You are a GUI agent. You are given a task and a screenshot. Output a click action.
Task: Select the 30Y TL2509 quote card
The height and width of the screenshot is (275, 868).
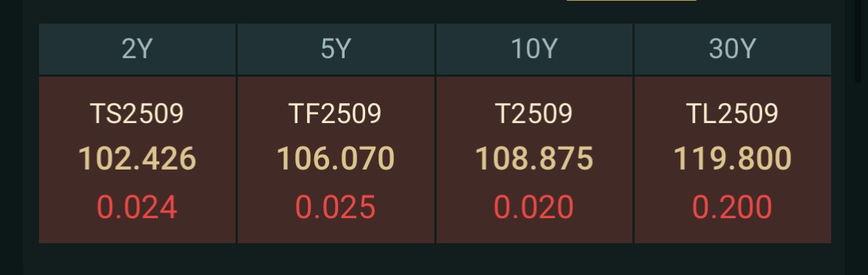coord(733,160)
